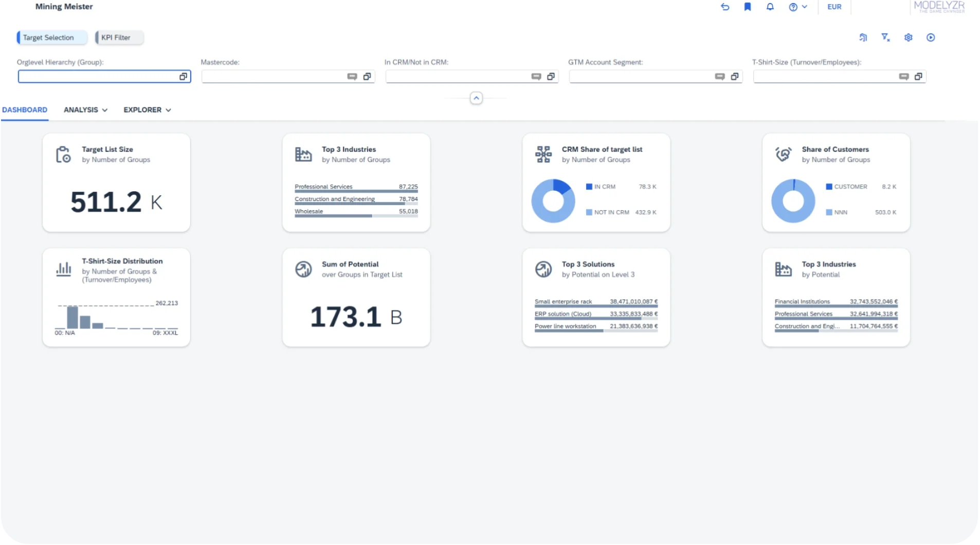Clear filters using the filter-x icon
980x545 pixels.
pyautogui.click(x=885, y=38)
